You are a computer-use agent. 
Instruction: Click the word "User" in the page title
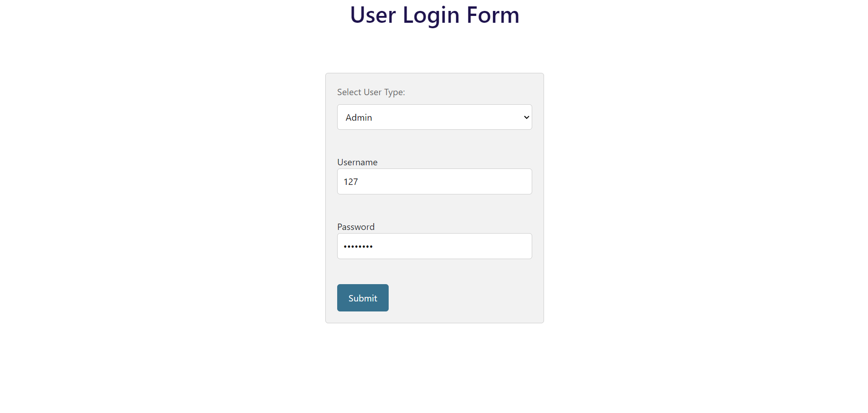pyautogui.click(x=373, y=15)
